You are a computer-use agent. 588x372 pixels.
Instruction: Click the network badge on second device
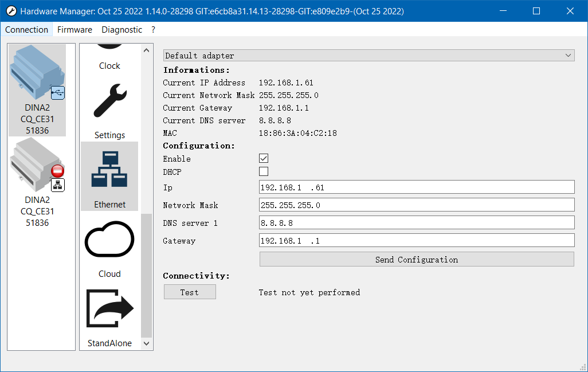[58, 185]
